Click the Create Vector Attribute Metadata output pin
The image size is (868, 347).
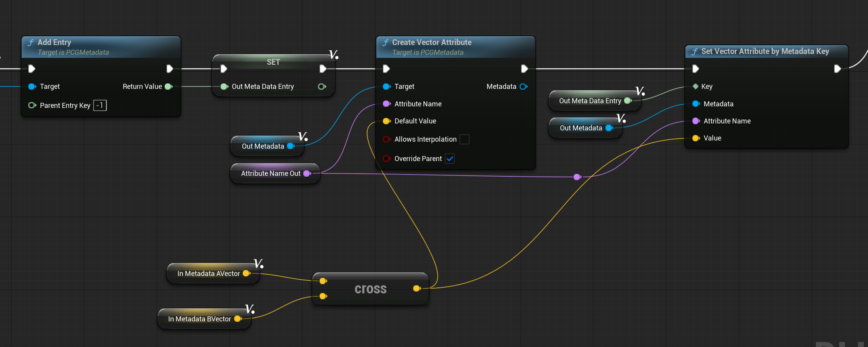pos(523,87)
